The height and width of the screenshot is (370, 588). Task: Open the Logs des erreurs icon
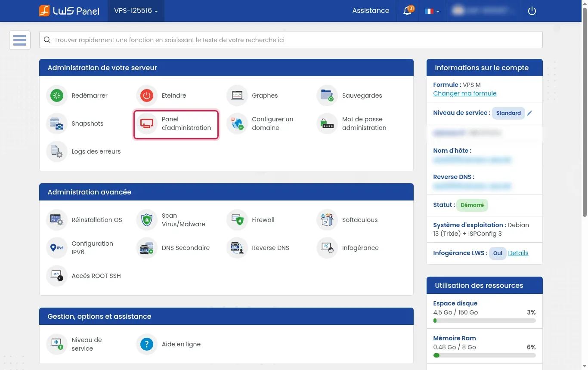pos(57,151)
